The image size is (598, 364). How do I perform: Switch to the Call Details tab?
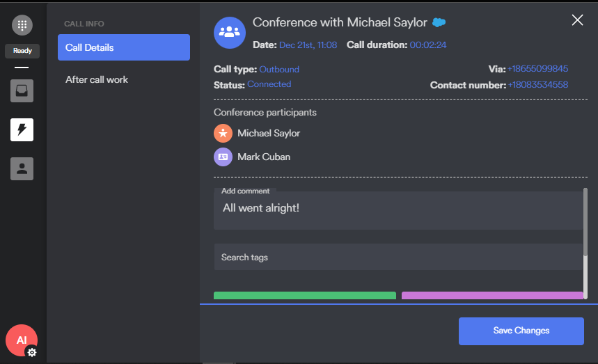[124, 47]
